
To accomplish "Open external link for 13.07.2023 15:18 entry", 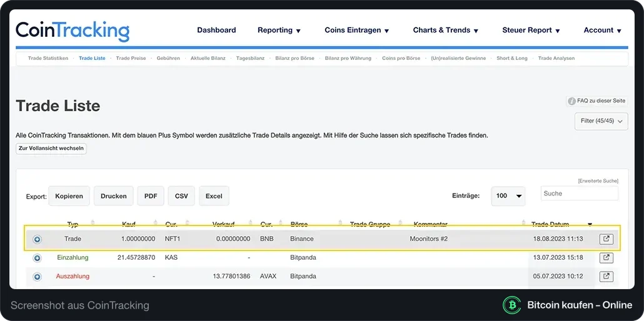I will 606,258.
